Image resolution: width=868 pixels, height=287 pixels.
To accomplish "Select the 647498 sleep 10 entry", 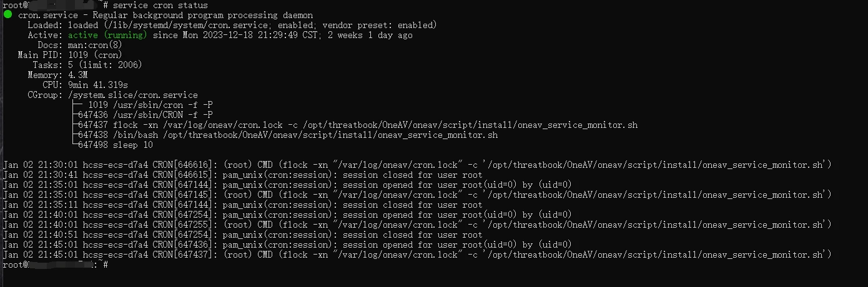I will [116, 145].
